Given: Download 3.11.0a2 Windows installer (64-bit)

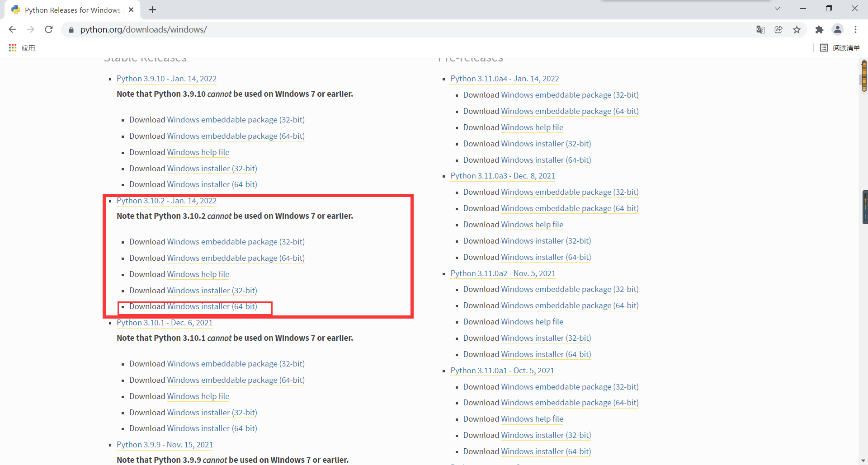Looking at the screenshot, I should [546, 354].
